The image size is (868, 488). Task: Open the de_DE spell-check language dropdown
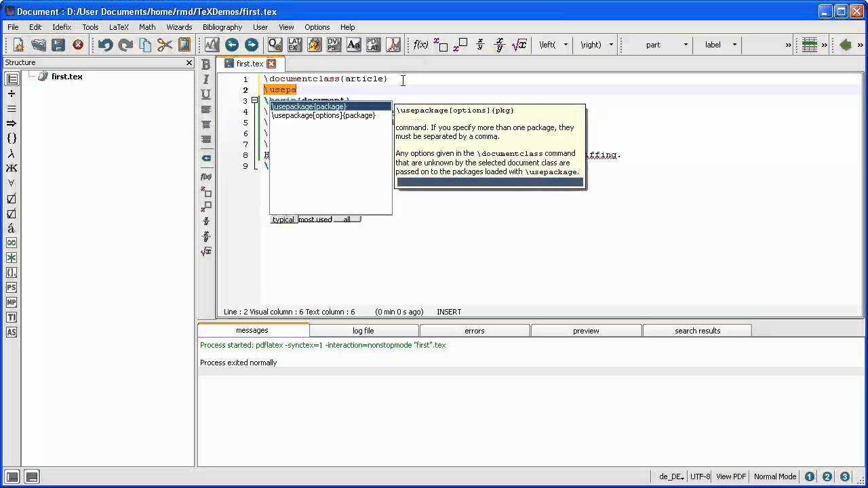coord(672,476)
